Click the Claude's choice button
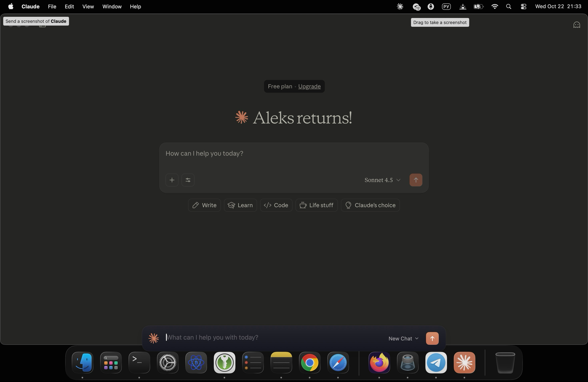 coord(370,205)
